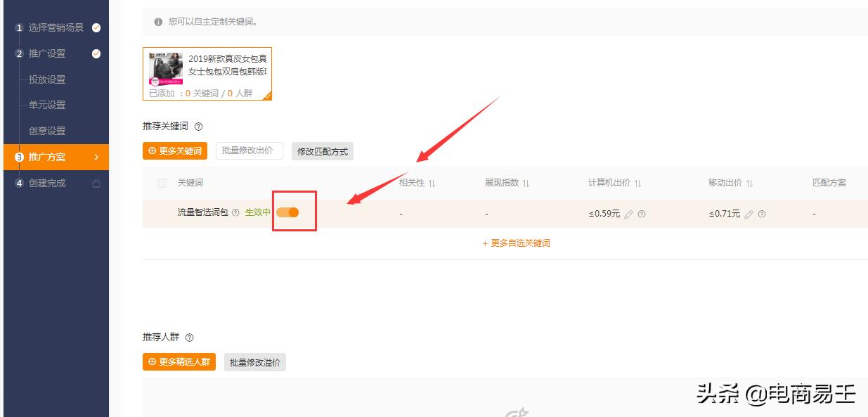Click the question icon after the 0.59元 bid

[642, 213]
